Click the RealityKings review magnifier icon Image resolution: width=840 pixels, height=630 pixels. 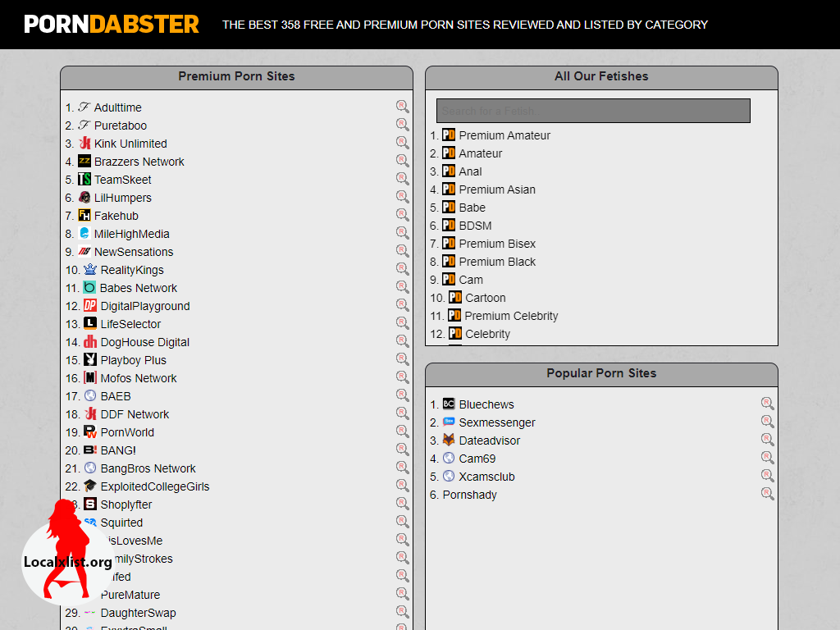point(402,269)
